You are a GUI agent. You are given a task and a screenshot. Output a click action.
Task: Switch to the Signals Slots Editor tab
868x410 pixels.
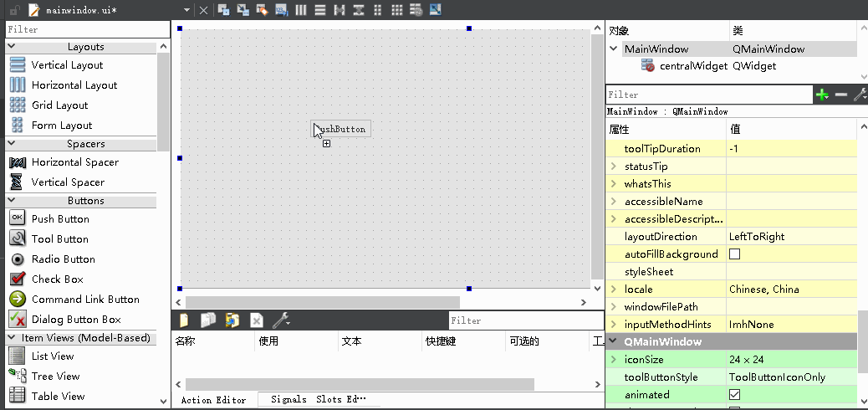pyautogui.click(x=319, y=399)
